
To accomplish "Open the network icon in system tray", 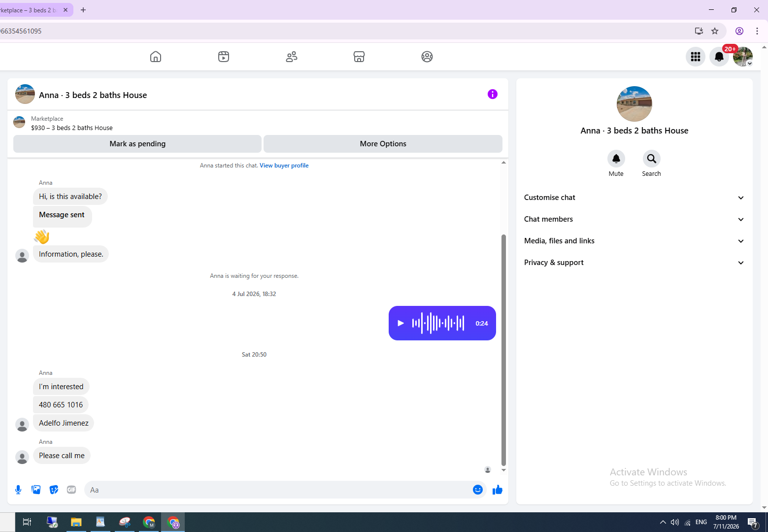I will pyautogui.click(x=688, y=522).
